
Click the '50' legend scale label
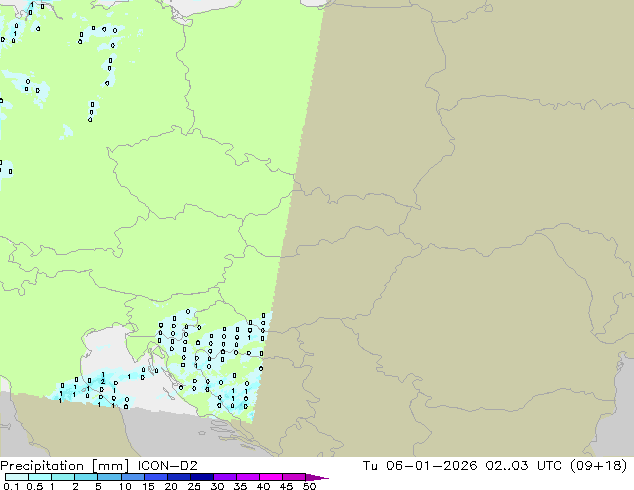[310, 486]
